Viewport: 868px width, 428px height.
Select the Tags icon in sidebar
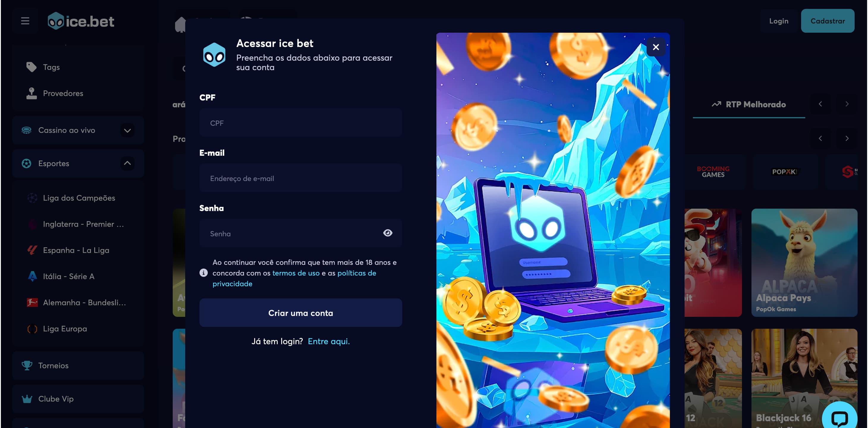coord(31,67)
